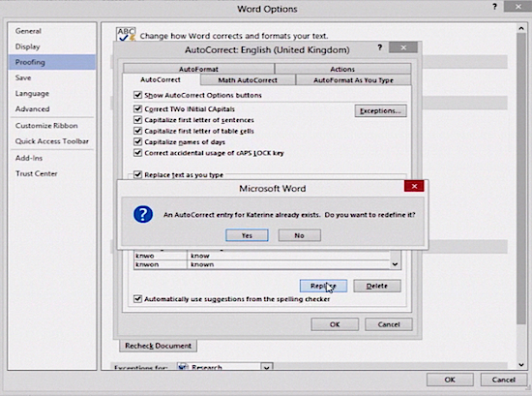Disable Replace text as you type
532x396 pixels.
[x=137, y=174]
